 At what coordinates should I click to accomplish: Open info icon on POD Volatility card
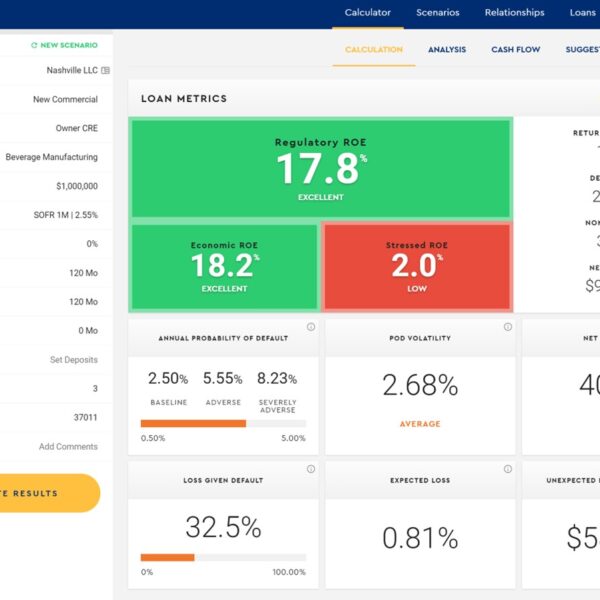point(506,327)
